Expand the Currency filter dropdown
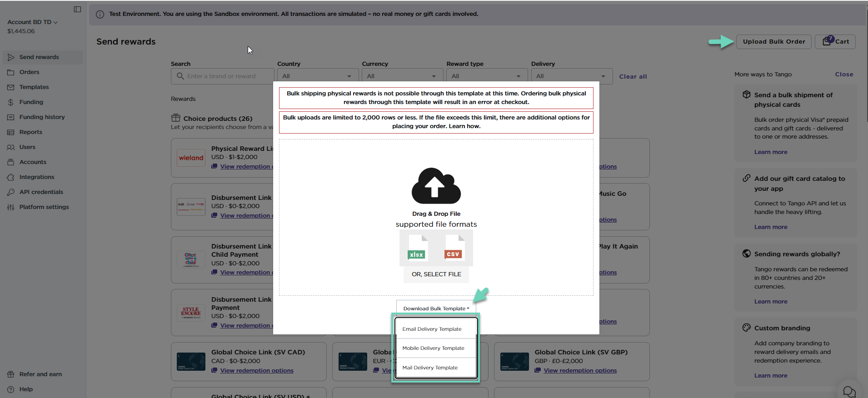 [402, 76]
